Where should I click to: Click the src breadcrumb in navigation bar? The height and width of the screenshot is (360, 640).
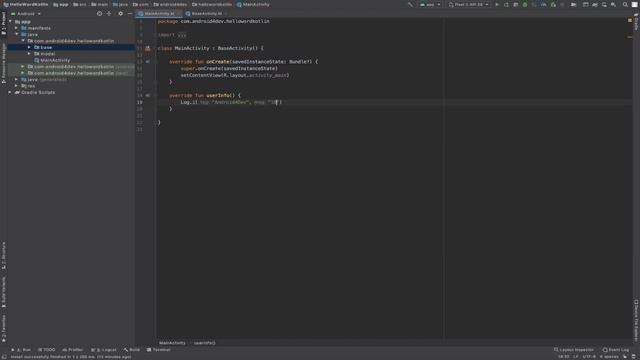click(x=80, y=4)
